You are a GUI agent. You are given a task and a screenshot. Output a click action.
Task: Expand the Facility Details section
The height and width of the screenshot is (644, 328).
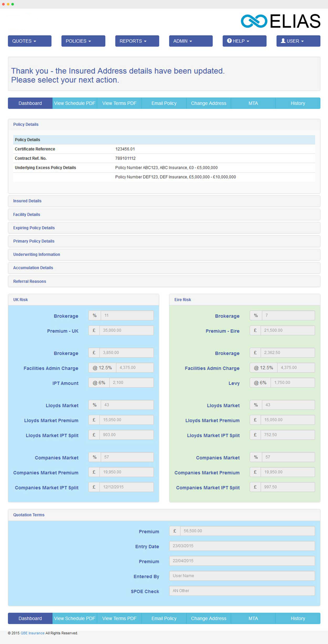coord(27,215)
